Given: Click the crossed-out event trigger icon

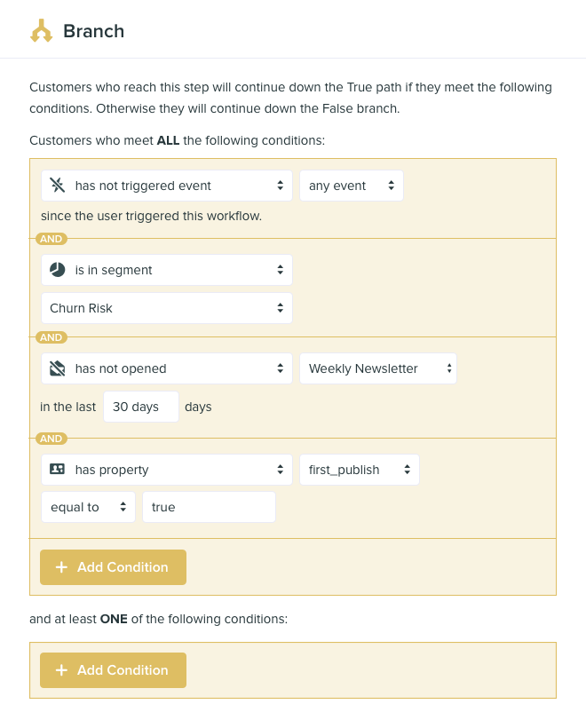Looking at the screenshot, I should (x=58, y=186).
